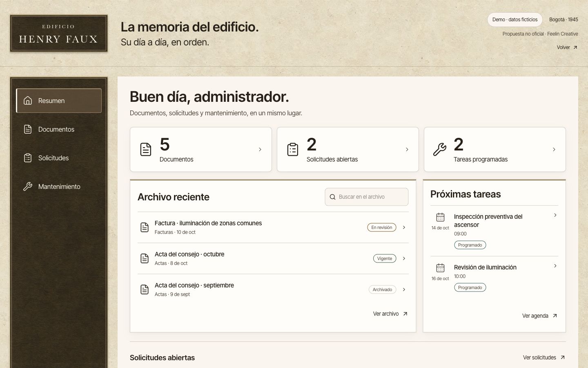Viewport: 588px width, 368px height.
Task: Open the Ver agenda link
Action: 540,316
